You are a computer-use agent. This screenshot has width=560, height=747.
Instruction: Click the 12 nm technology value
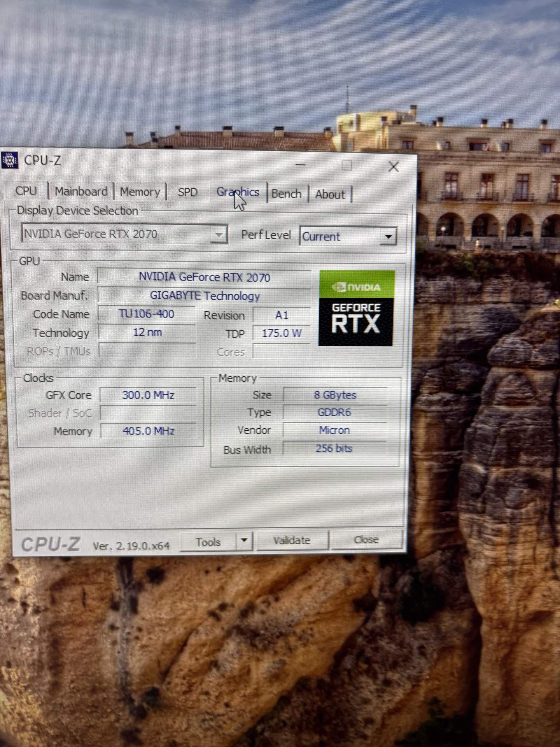147,332
